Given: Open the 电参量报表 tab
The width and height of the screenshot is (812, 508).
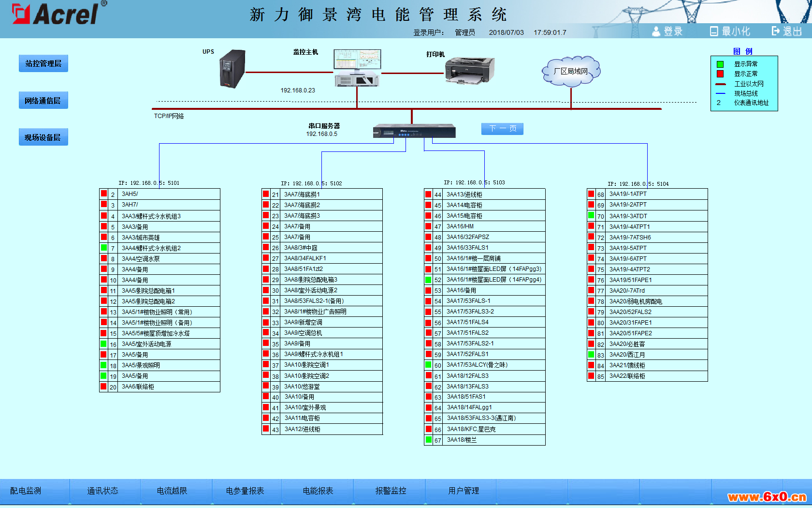Looking at the screenshot, I should 245,491.
